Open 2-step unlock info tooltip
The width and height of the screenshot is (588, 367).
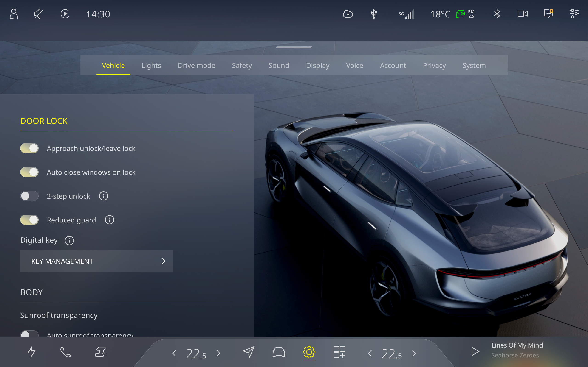[104, 196]
